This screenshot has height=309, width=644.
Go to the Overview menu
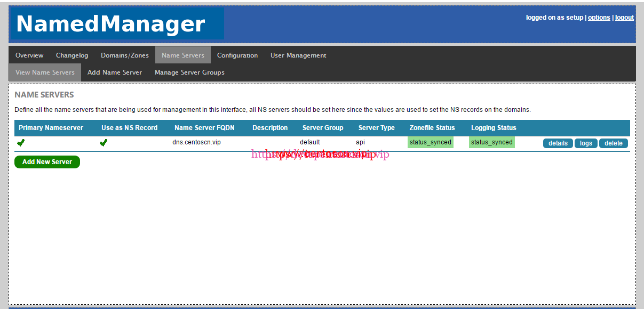(x=29, y=55)
